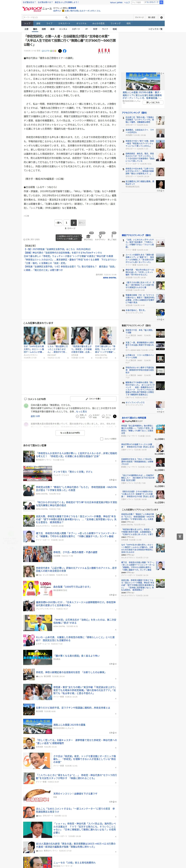This screenshot has height=868, width=186.
Task: Share article on Facebook icon
Action: tap(64, 51)
